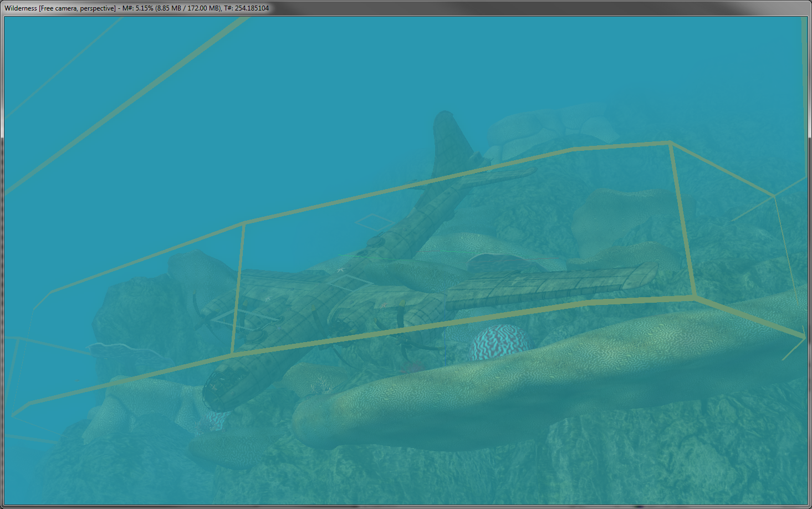Select the airplane's right wing
Image resolution: width=812 pixels, height=509 pixels.
click(x=551, y=287)
